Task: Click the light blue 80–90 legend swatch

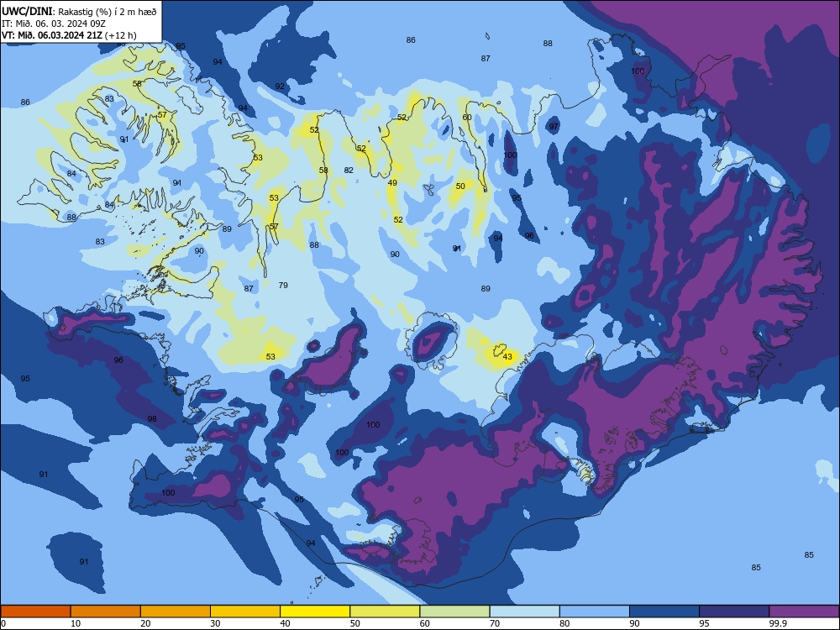Action: 595,612
